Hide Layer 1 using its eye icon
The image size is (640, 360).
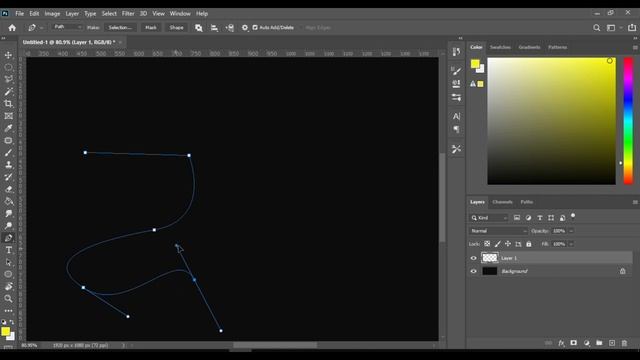click(473, 258)
